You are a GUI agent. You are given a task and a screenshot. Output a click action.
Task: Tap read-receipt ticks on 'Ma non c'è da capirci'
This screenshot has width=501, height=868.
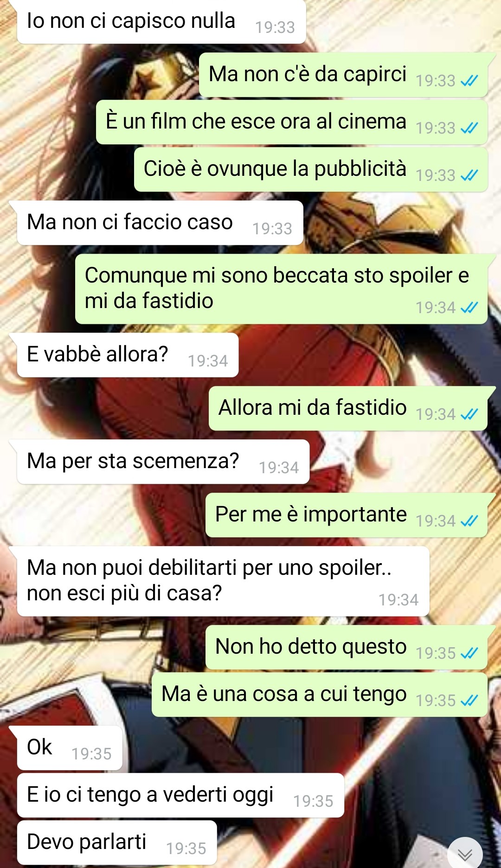(469, 81)
